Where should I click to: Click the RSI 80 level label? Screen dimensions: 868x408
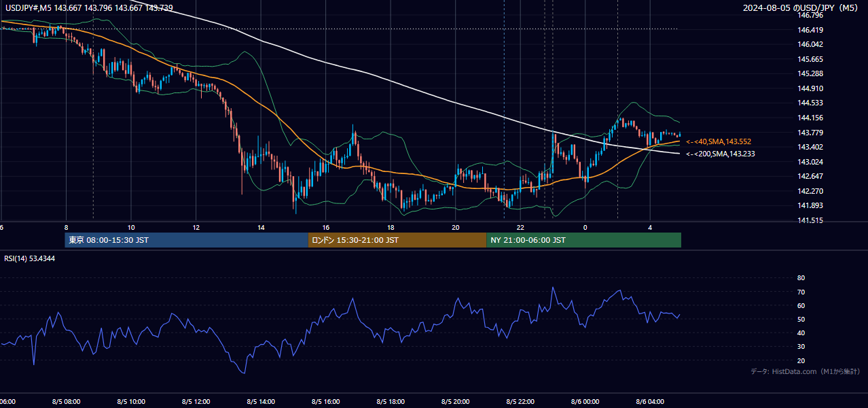tap(801, 278)
